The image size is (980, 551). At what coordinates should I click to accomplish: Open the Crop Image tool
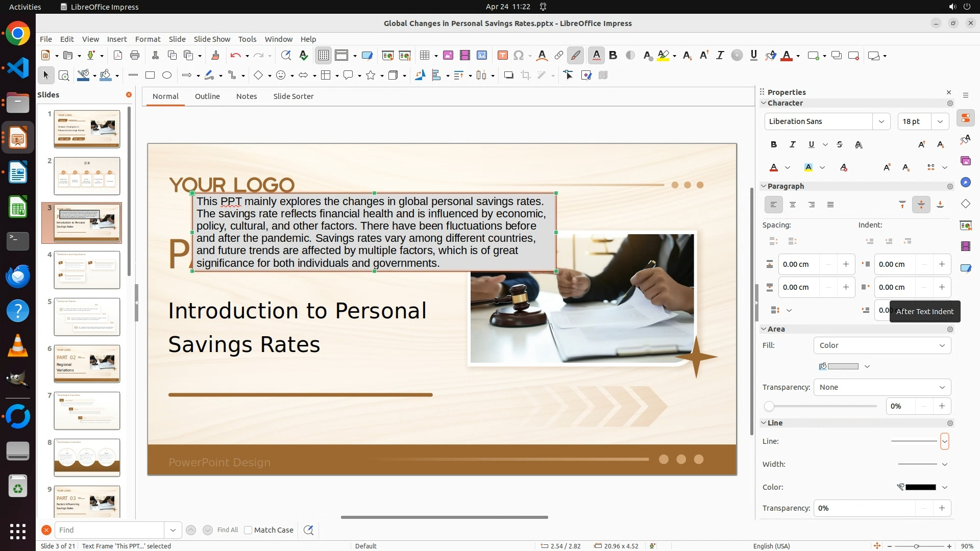coord(526,76)
